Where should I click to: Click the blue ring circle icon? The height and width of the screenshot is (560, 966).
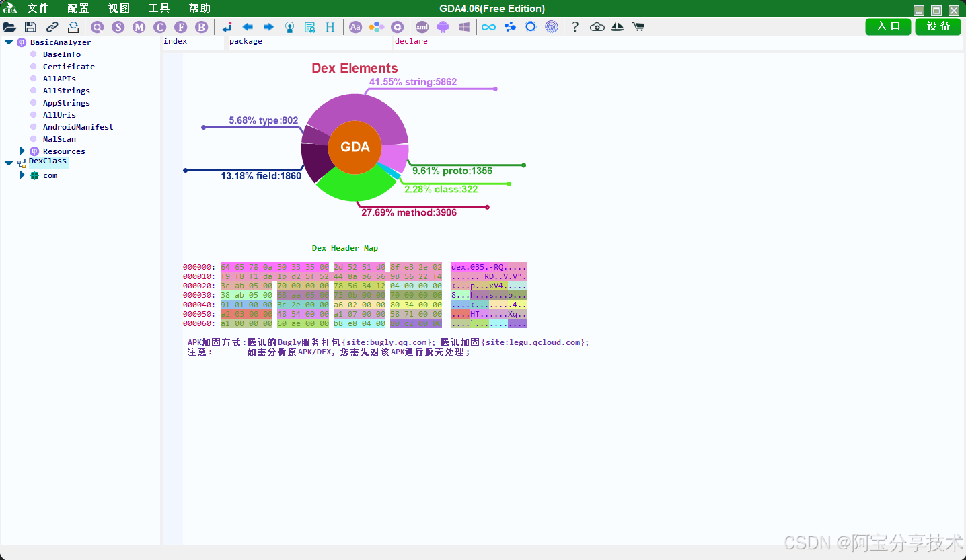[531, 27]
